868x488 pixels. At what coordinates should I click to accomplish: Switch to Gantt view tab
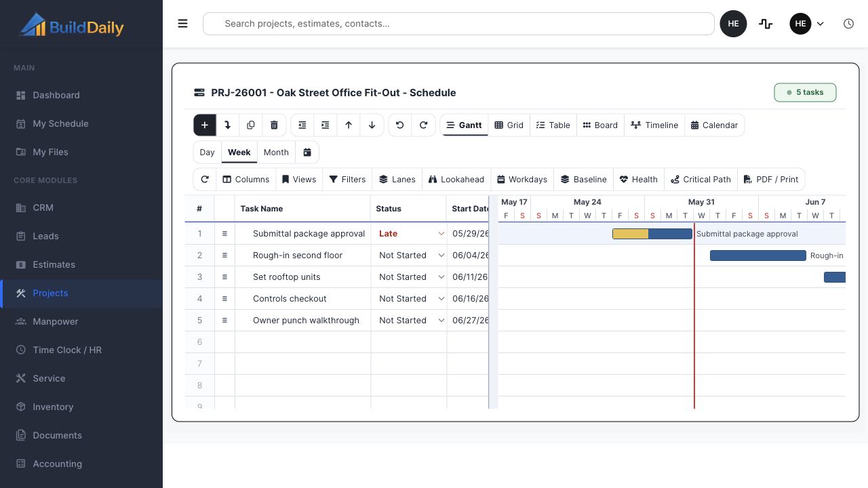464,125
